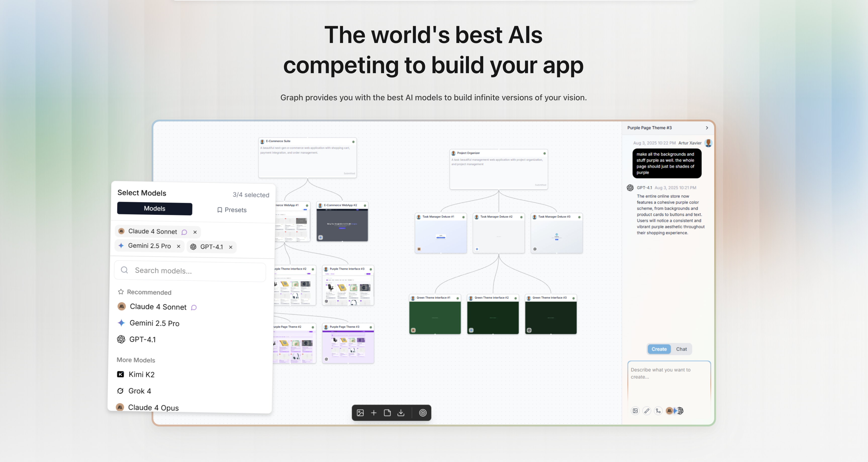This screenshot has height=462, width=868.
Task: Switch to Create mode in the chat panel
Action: pyautogui.click(x=659, y=349)
